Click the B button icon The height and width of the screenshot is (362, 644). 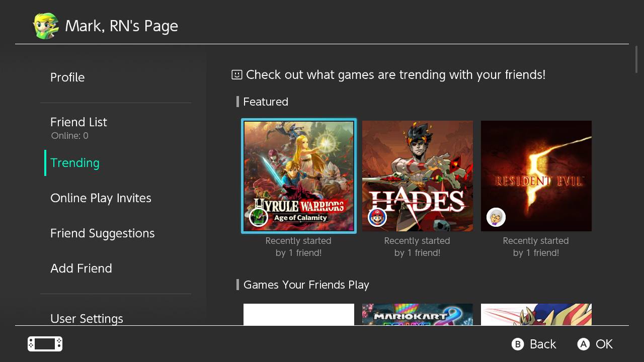pos(518,344)
